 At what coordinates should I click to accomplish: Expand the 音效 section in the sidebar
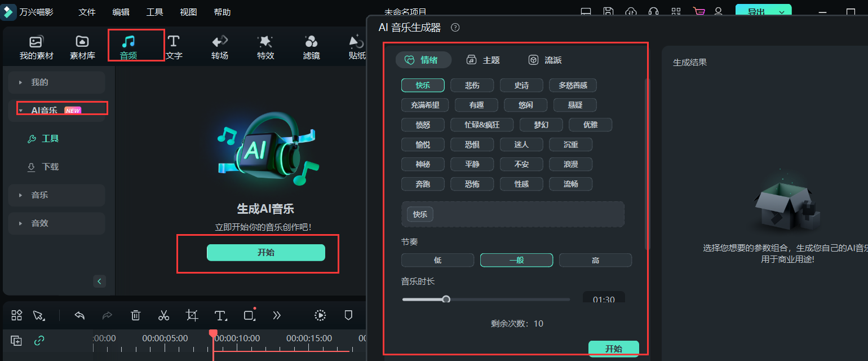coord(56,223)
